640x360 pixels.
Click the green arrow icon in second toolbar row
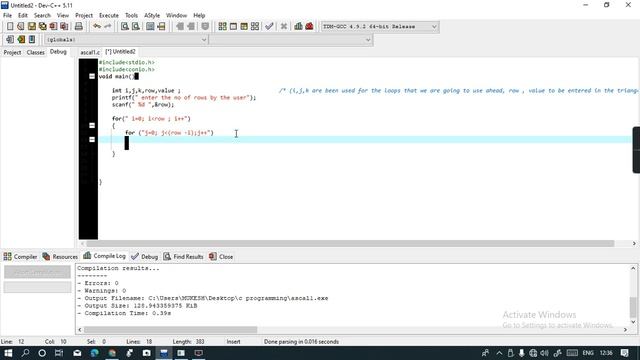(x=21, y=40)
